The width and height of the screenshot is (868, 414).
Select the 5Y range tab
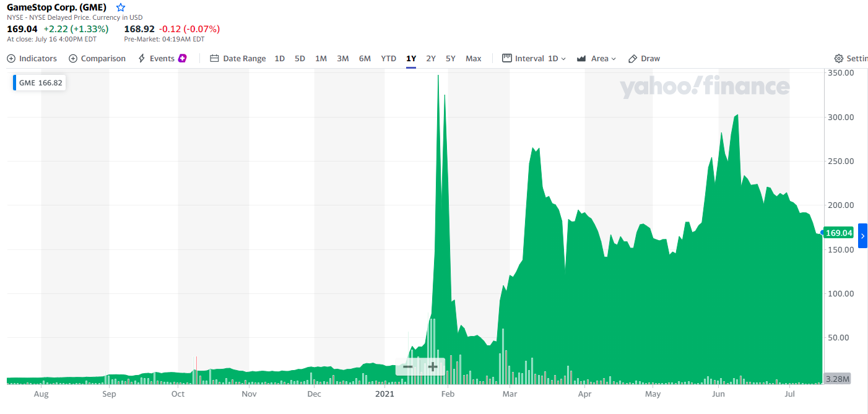[x=451, y=58]
